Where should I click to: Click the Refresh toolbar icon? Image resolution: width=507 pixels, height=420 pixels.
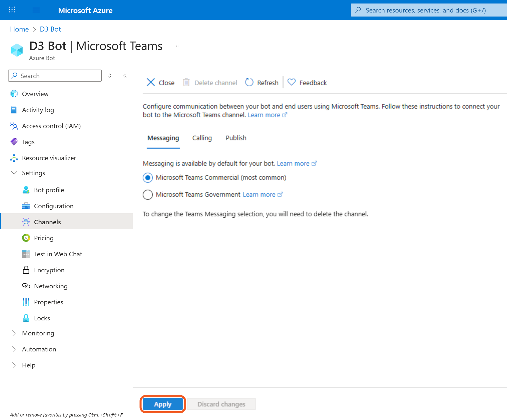(x=249, y=82)
